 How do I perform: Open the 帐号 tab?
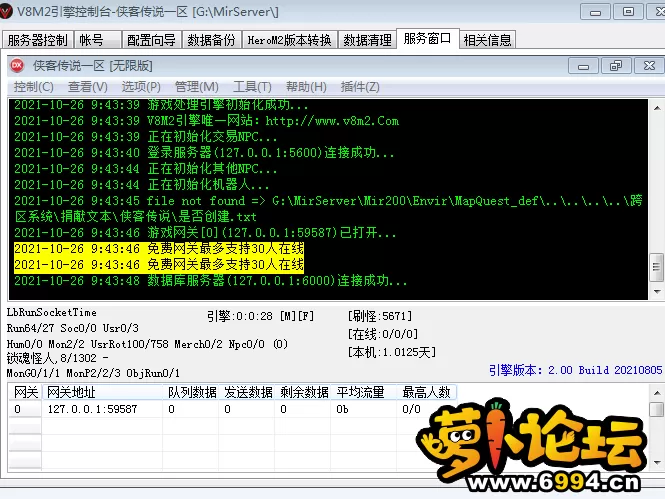coord(98,40)
